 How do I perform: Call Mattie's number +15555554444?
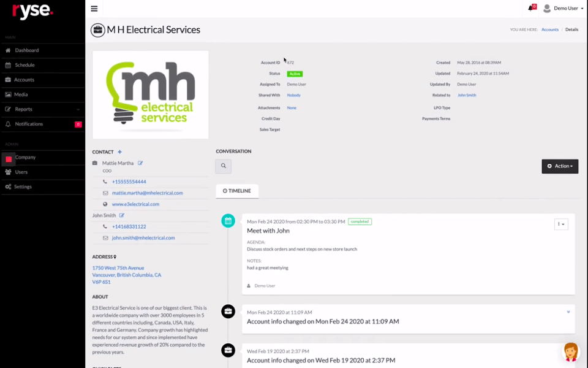click(129, 182)
